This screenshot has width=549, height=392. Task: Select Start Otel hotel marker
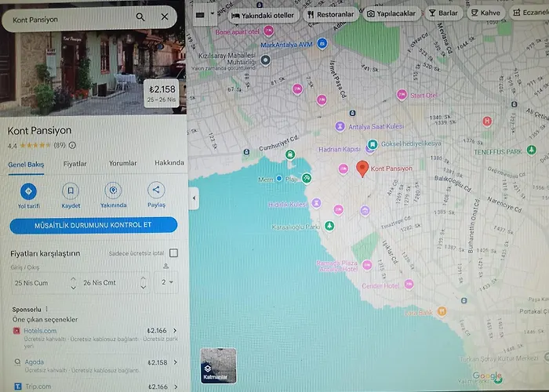pos(402,95)
